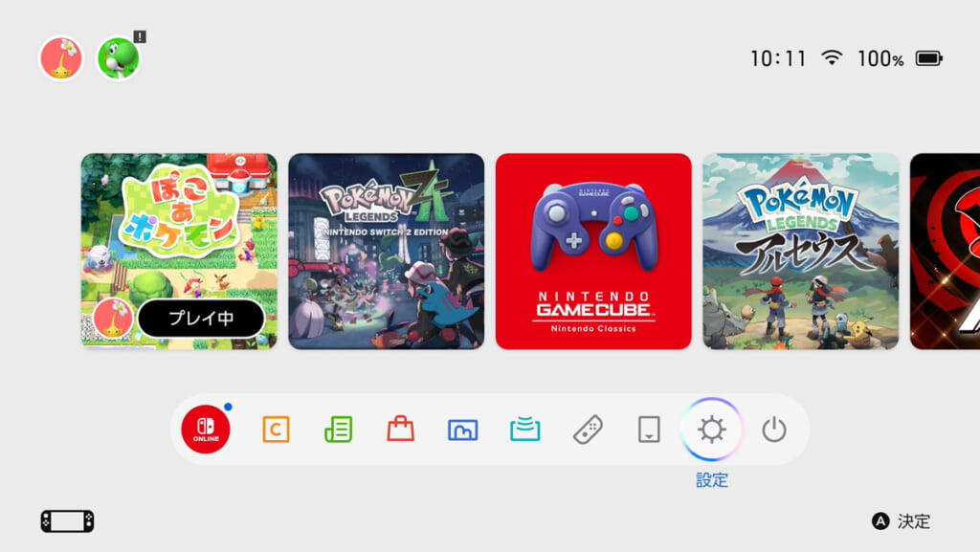Launch the Pokopia game tile marked プレイ中
Viewport: 980px width, 552px height.
(179, 251)
